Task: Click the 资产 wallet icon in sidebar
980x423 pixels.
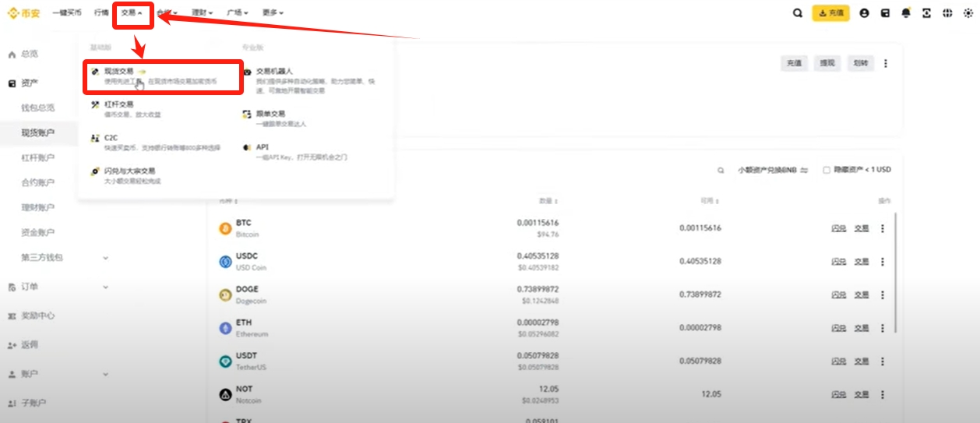Action: [x=12, y=83]
